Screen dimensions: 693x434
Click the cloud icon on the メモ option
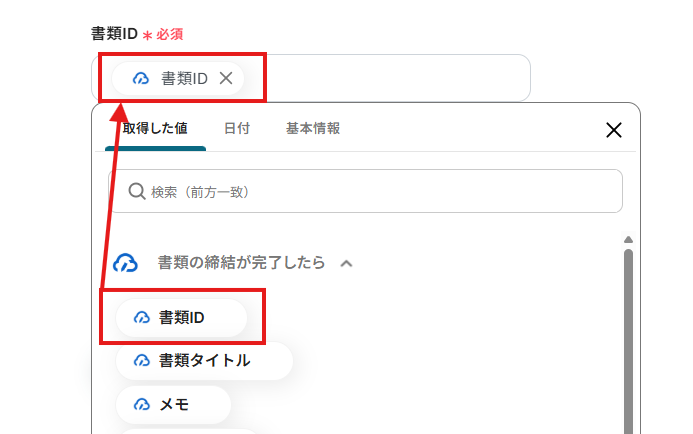click(x=140, y=404)
